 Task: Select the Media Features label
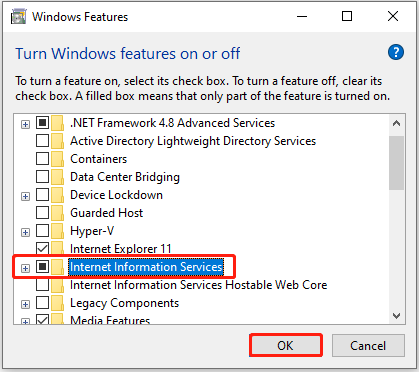[x=110, y=320]
